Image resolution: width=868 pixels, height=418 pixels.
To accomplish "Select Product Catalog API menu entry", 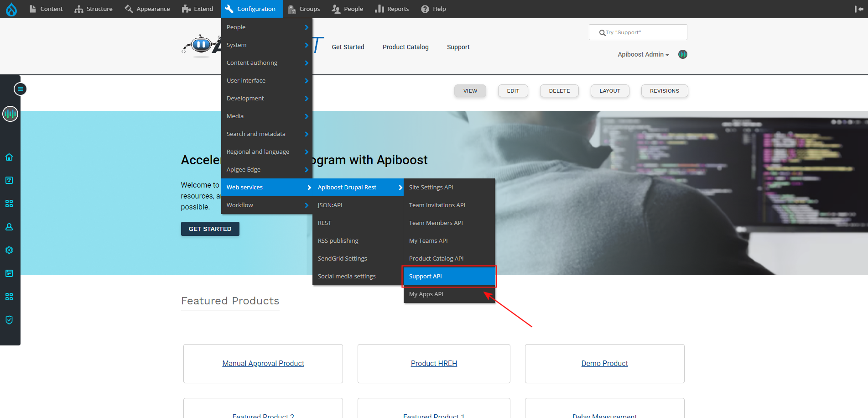I will coord(449,259).
